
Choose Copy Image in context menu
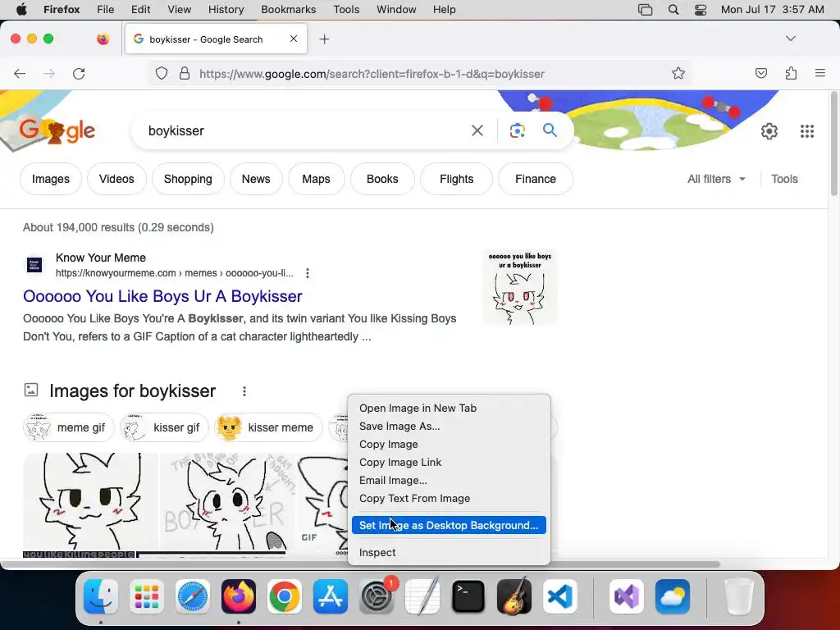(x=449, y=444)
